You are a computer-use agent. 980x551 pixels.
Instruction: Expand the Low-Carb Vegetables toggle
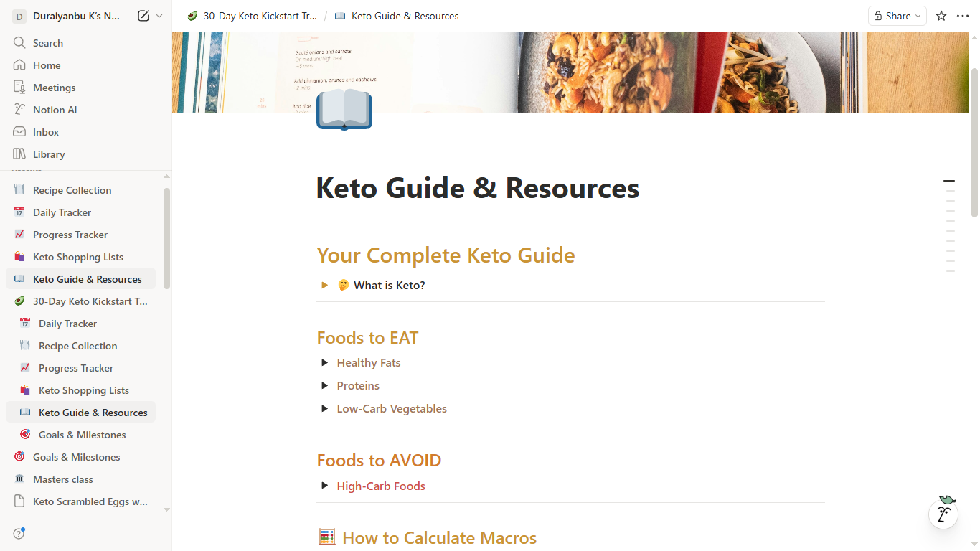point(325,409)
